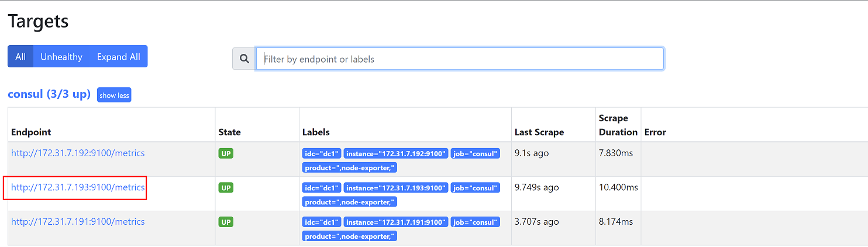The width and height of the screenshot is (868, 247).
Task: Click Expand All button
Action: point(118,57)
